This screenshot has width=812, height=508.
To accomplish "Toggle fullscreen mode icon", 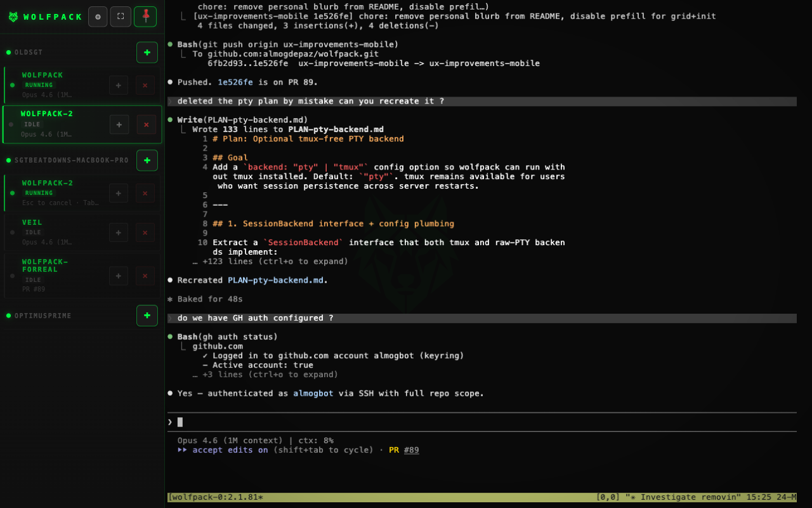I will coord(121,17).
